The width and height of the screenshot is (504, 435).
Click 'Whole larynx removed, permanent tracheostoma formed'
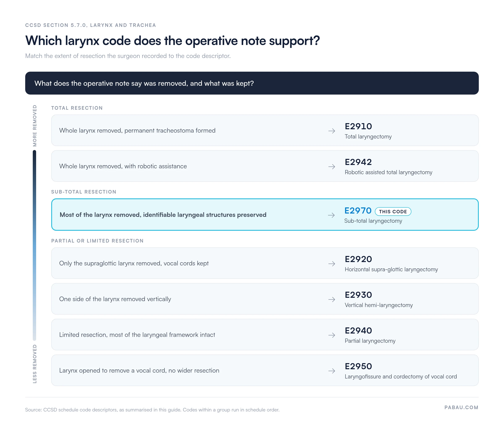[x=137, y=131]
